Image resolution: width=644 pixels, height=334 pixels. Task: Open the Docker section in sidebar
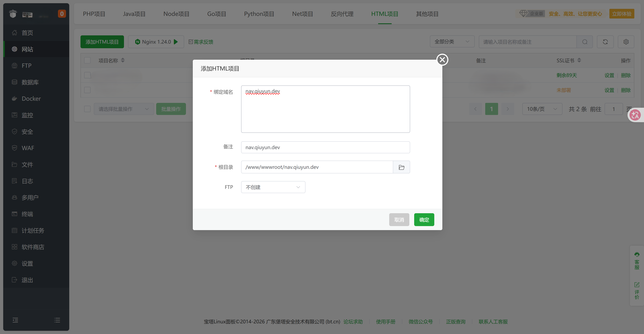coord(31,98)
